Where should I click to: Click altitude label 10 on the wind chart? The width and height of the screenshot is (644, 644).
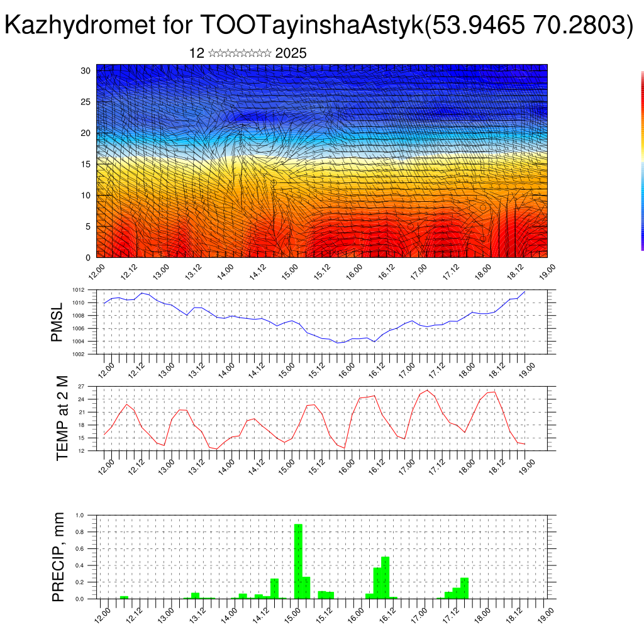(86, 196)
